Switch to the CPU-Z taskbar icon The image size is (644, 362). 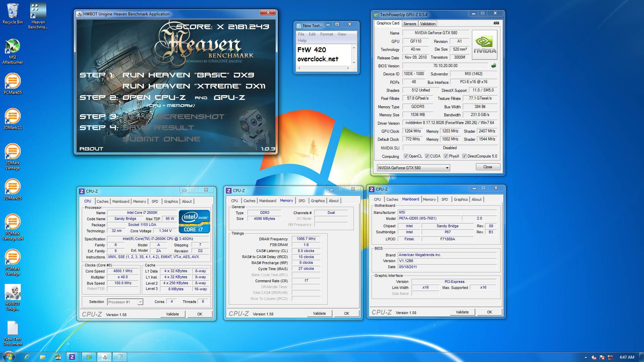tap(72, 357)
